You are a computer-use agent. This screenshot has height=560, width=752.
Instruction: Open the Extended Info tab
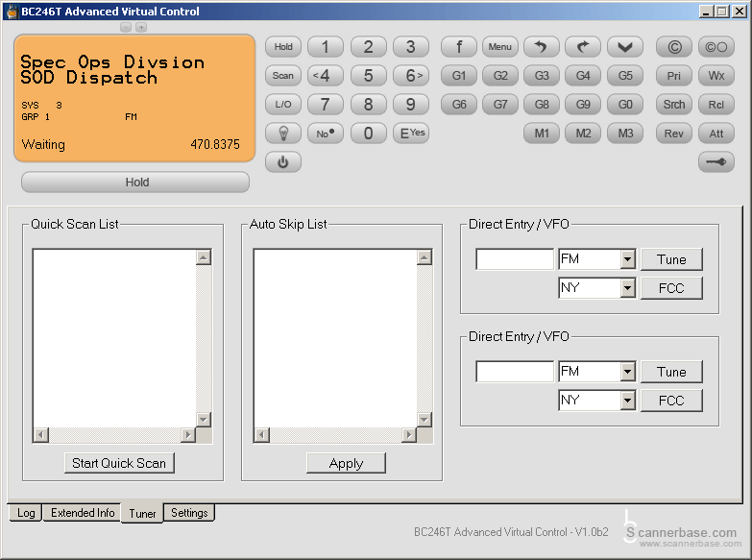pos(83,513)
